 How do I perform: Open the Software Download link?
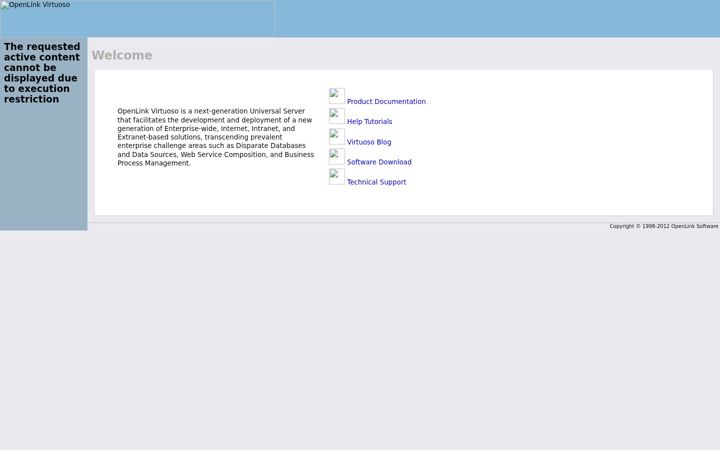379,162
